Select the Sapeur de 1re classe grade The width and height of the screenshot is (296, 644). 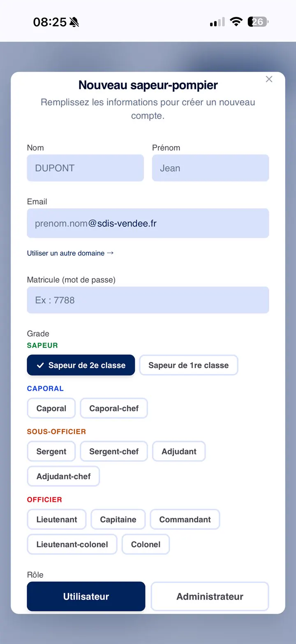188,365
